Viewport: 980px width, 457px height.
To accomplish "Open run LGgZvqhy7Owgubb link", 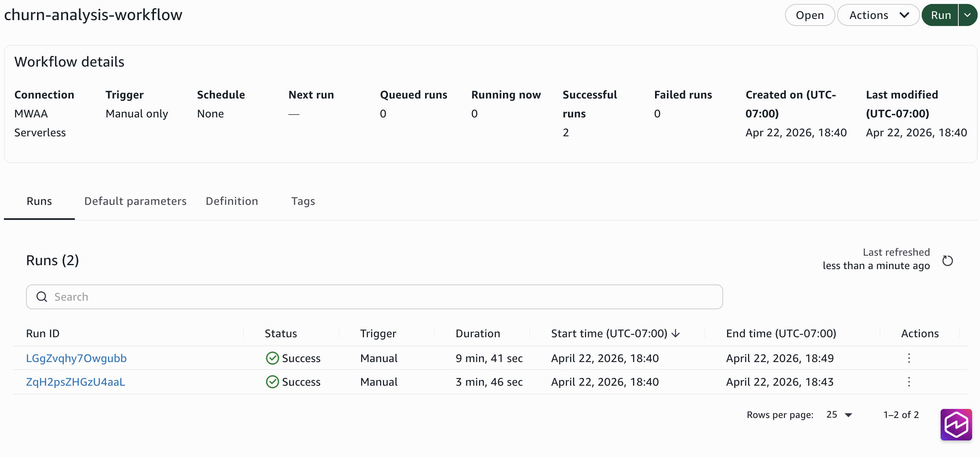I will coord(76,358).
